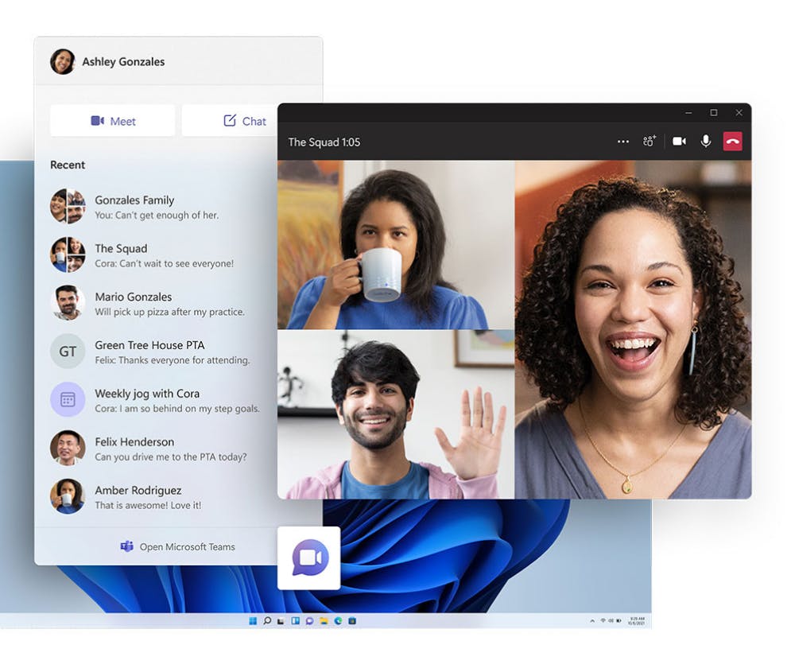Screen dimensions: 791x672
Task: Click the calendar icon for Weekly jog
Action: (68, 399)
